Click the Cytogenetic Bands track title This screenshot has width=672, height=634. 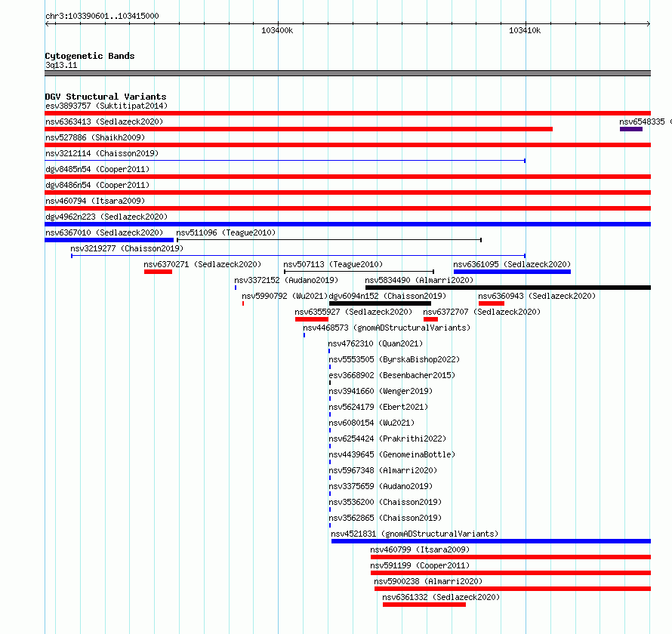coord(90,56)
